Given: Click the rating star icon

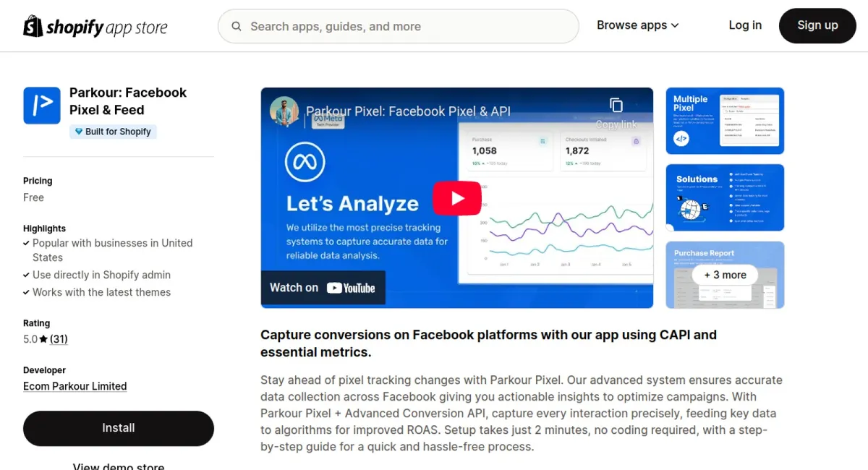Looking at the screenshot, I should click(x=43, y=339).
